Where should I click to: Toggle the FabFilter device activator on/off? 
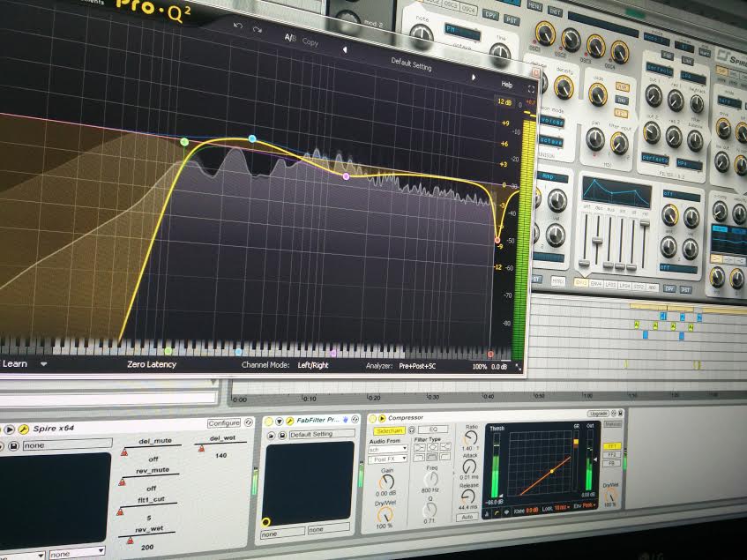tap(269, 421)
